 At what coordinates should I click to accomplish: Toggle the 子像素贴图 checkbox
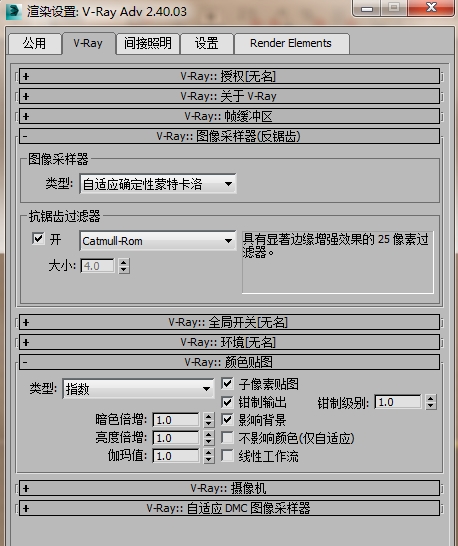tap(227, 384)
